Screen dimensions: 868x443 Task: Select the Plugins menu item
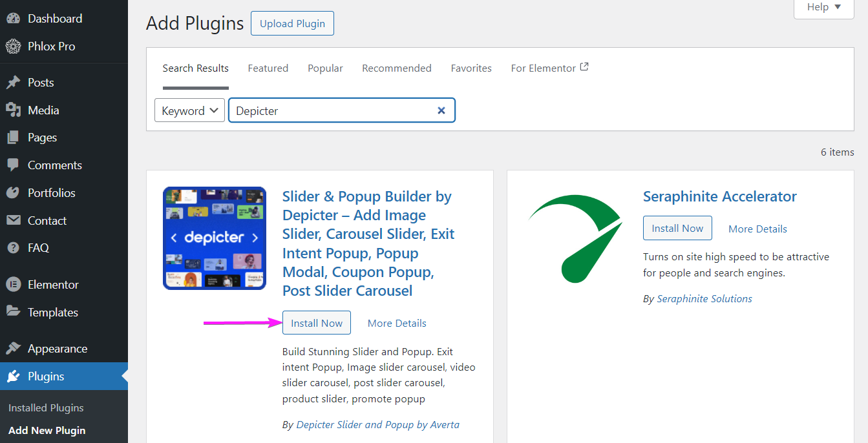pyautogui.click(x=64, y=376)
